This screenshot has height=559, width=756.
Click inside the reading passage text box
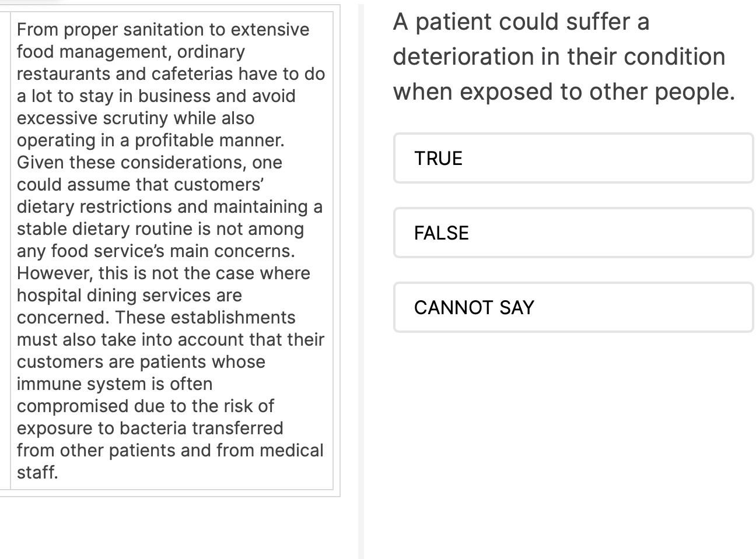171,251
